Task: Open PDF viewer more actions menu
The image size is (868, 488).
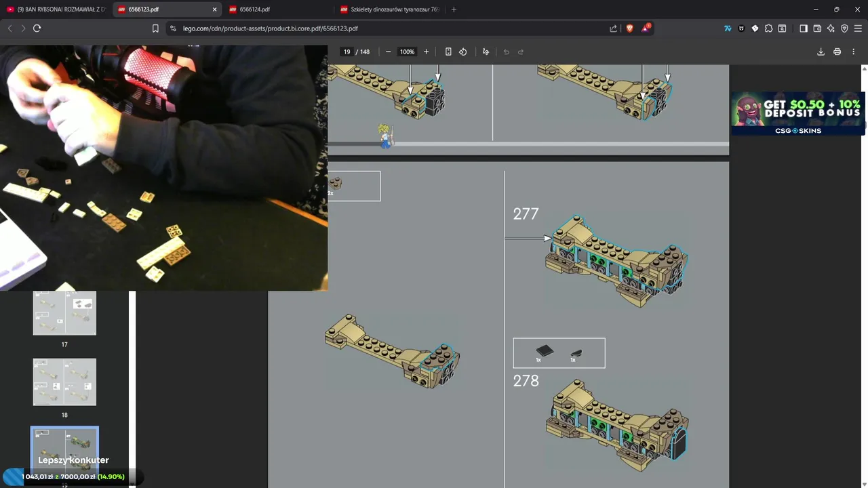Action: point(853,52)
